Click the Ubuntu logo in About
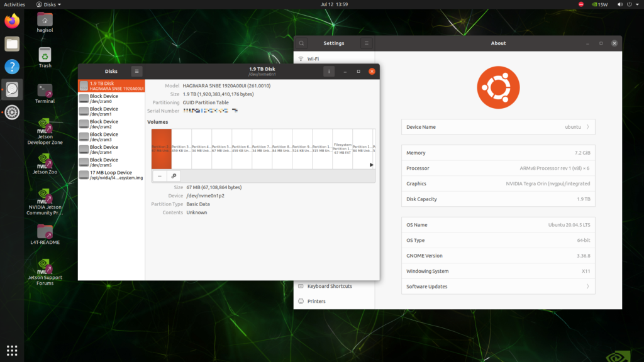This screenshot has width=644, height=362. pyautogui.click(x=498, y=87)
